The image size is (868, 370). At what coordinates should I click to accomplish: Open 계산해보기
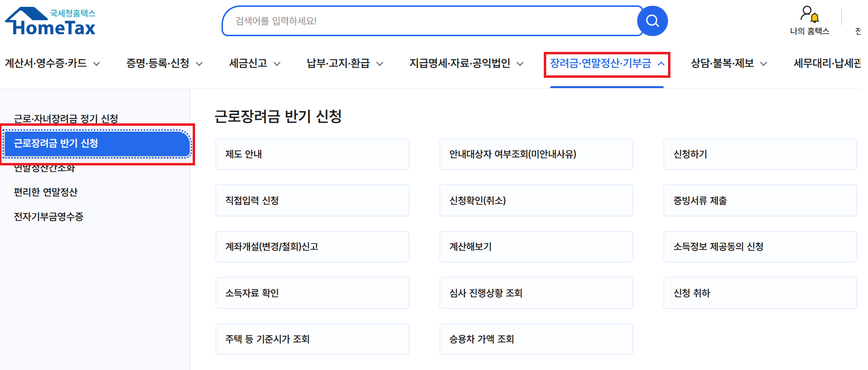[536, 247]
